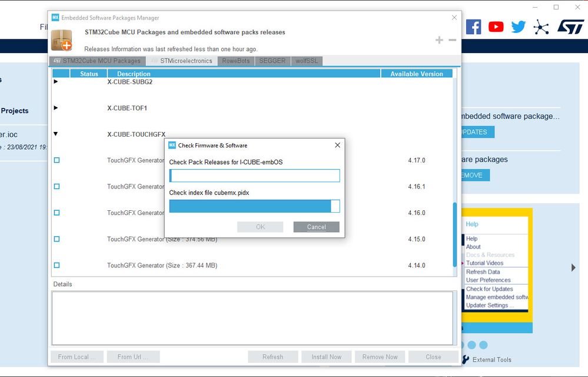Click the Description column header
Screen dimensions: 588x377
[244, 74]
